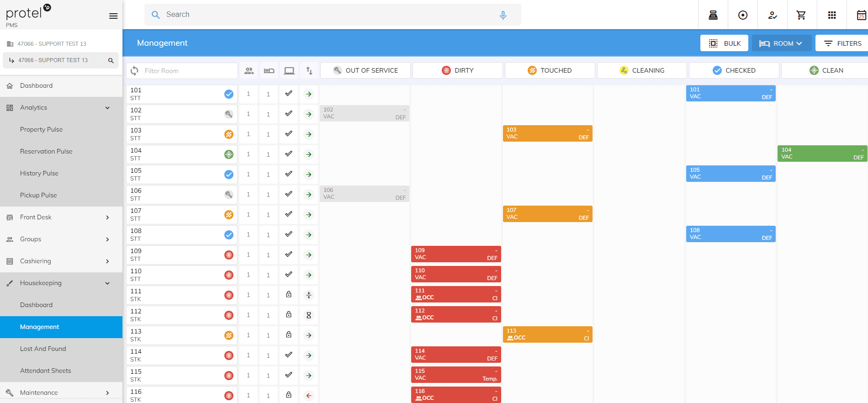
Task: Open the shopping cart icon
Action: 801,15
